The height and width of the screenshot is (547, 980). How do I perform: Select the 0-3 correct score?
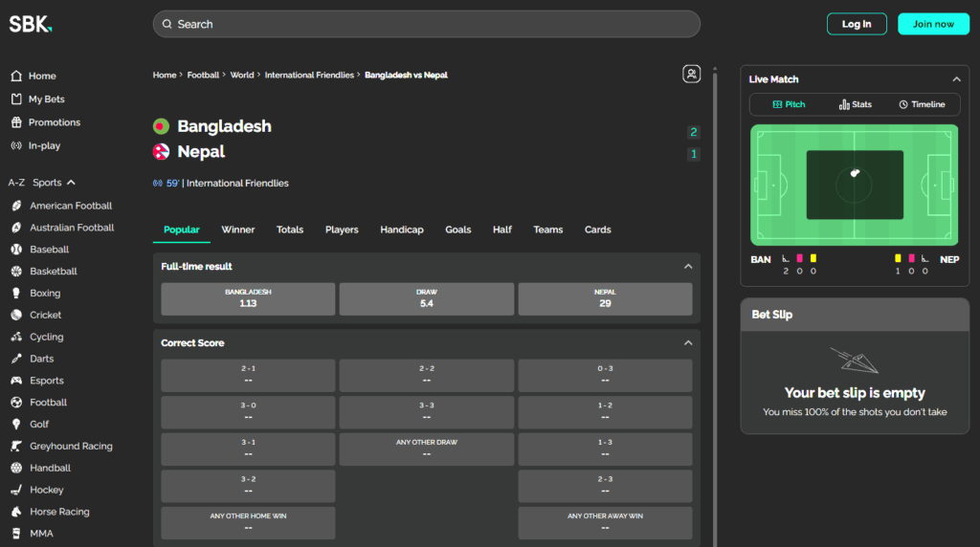(x=605, y=375)
